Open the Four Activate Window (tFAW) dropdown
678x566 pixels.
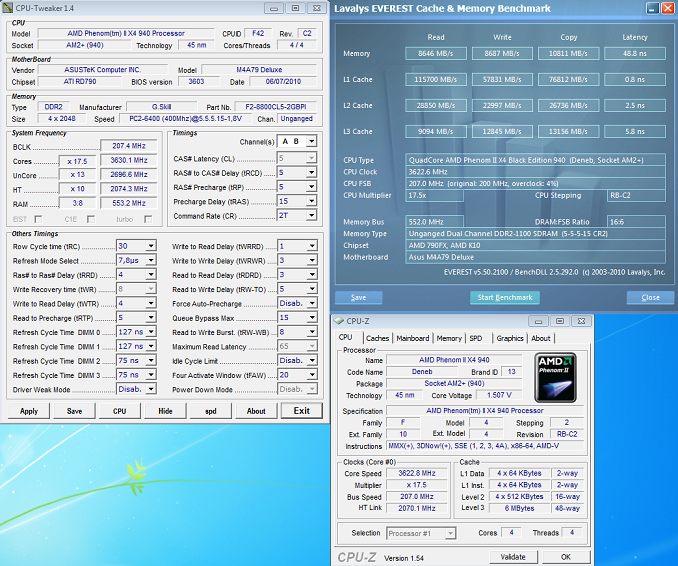(312, 375)
